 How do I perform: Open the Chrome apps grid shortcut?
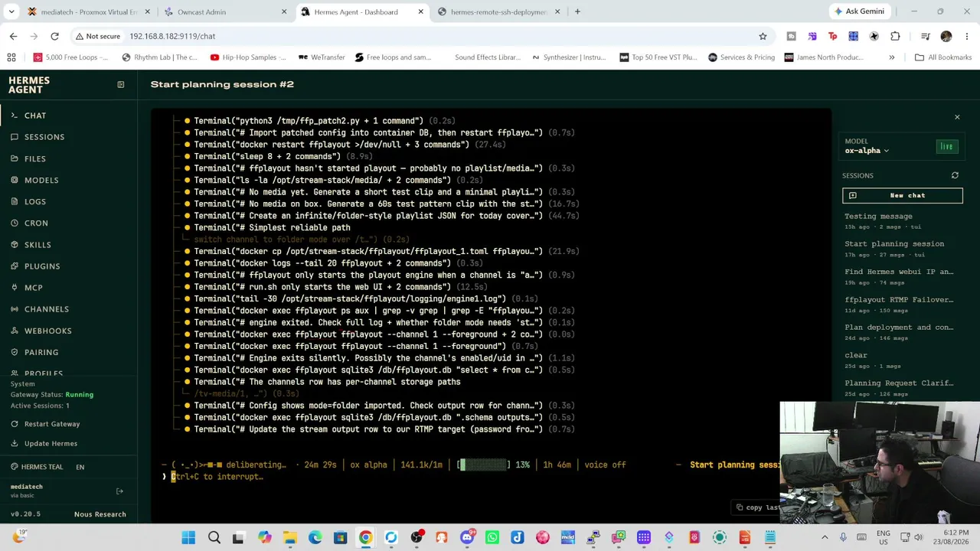tap(11, 57)
